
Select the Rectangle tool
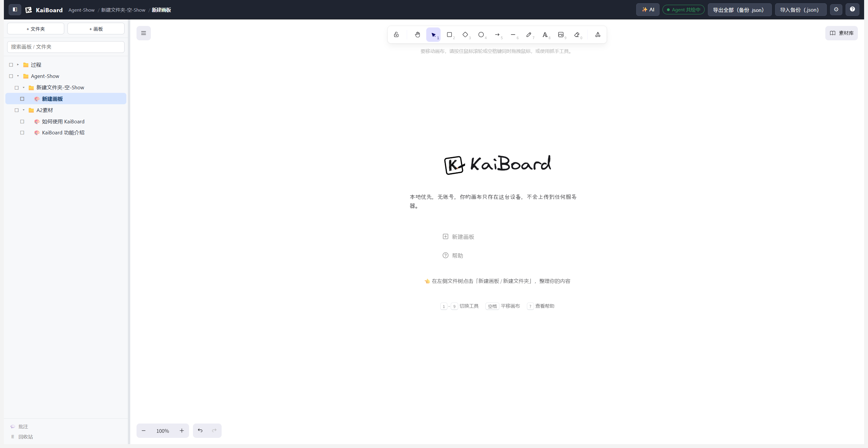450,35
